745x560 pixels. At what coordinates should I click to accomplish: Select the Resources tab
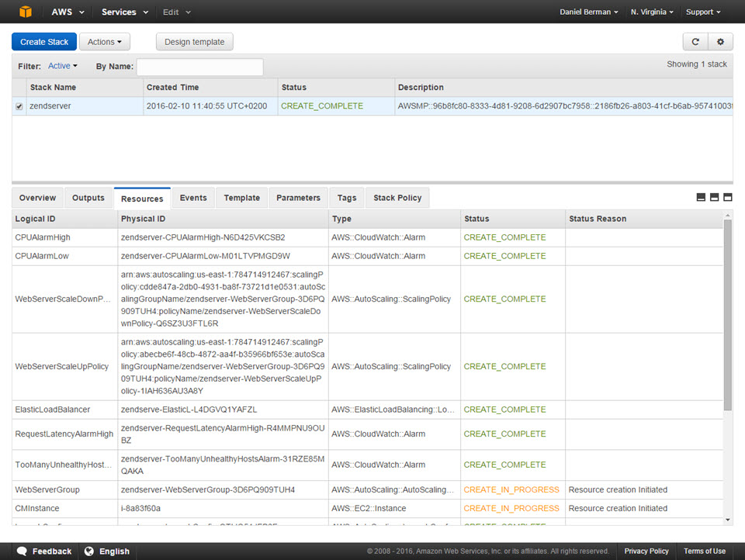pos(142,199)
